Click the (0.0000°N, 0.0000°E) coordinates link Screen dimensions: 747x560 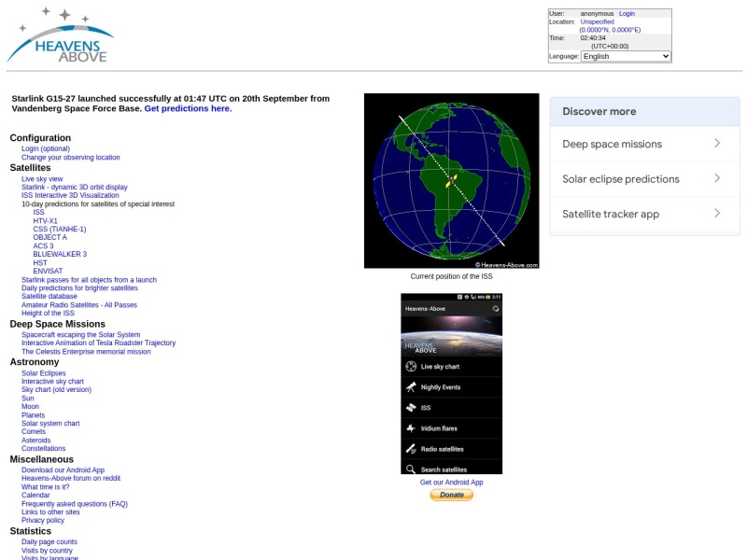610,30
